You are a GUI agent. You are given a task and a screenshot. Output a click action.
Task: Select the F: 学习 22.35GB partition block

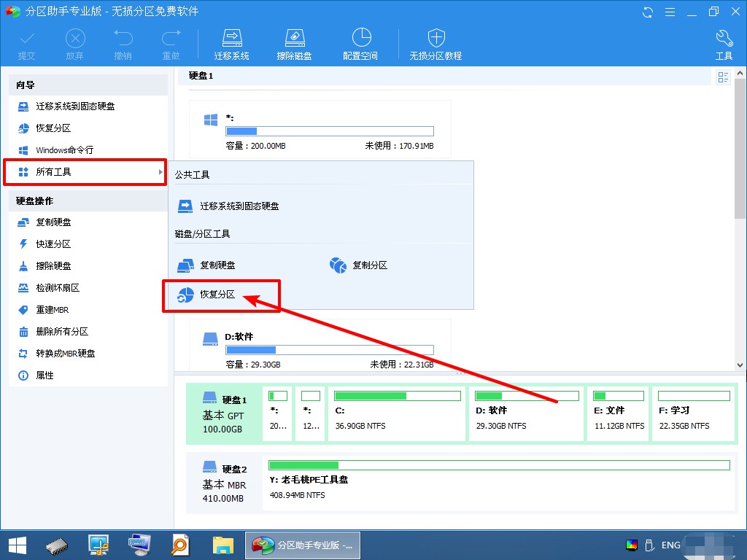(x=693, y=414)
